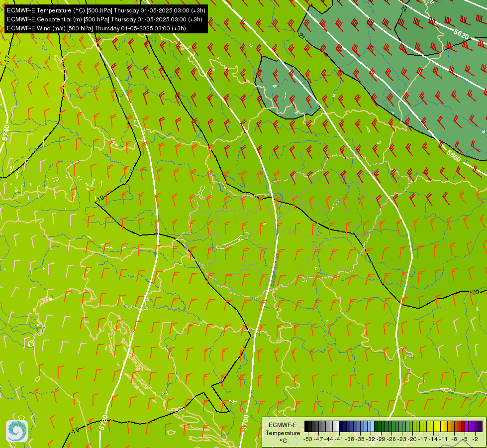This screenshot has height=448, width=487.
Task: Click the -29 value on the legend scale
Action: tap(381, 439)
